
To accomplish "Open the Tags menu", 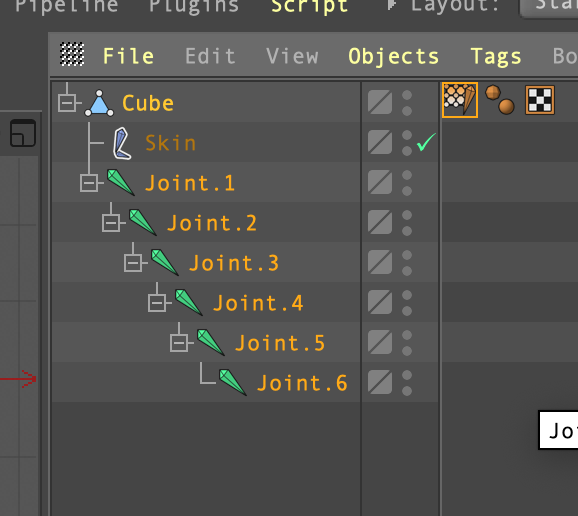I will pos(496,57).
